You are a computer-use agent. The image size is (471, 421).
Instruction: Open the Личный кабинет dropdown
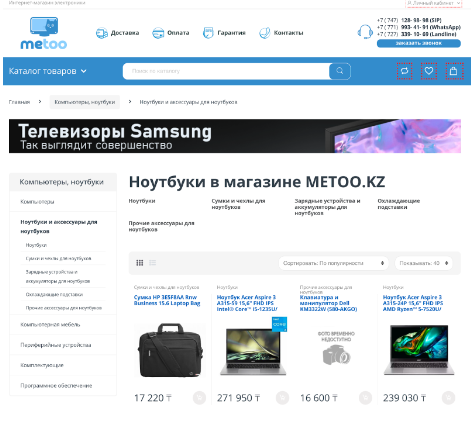434,3
